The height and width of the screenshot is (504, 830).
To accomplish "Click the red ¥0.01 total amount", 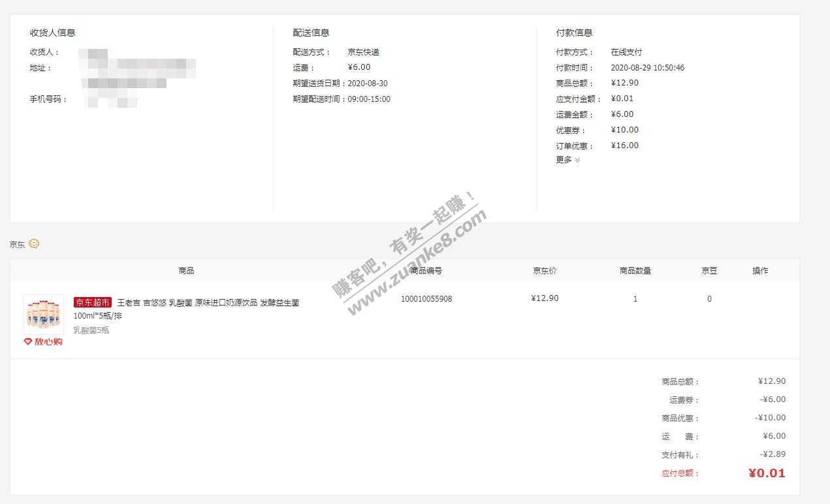I will click(x=767, y=473).
